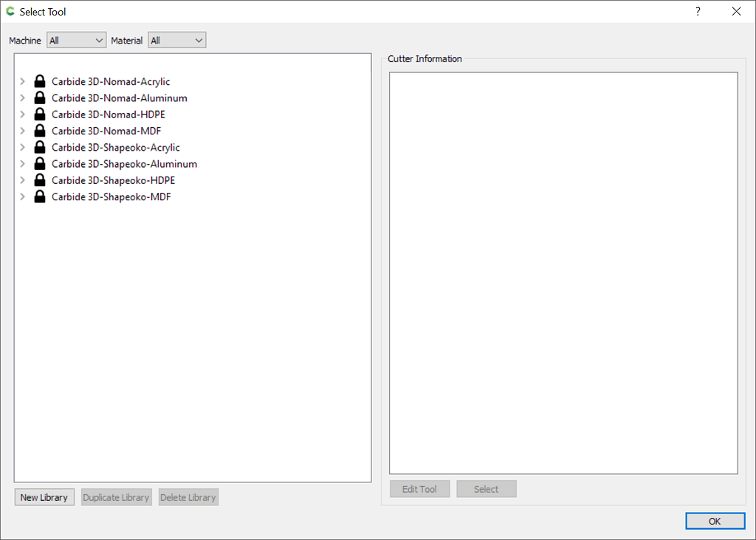Open the Material filter dropdown

coord(177,40)
